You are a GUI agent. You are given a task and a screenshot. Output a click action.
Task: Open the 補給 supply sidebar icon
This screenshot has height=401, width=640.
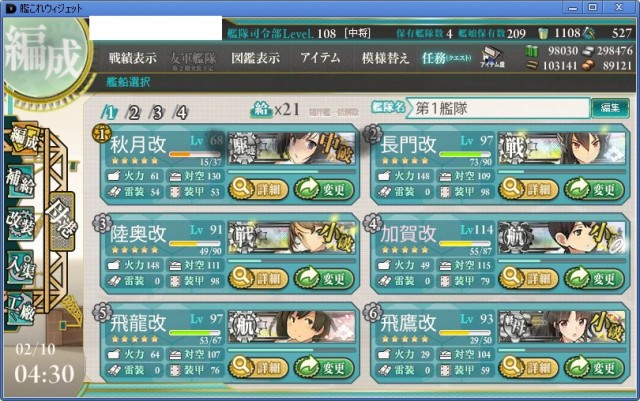tap(20, 183)
